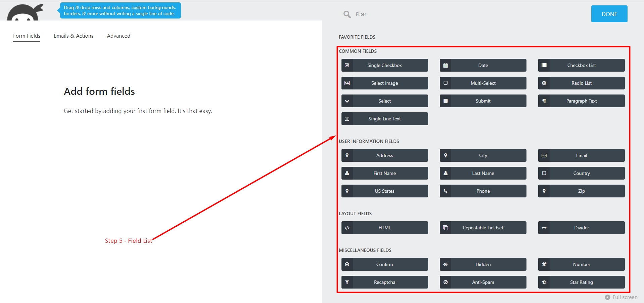The image size is (644, 303).
Task: Click the envelope icon on Email field
Action: point(544,155)
